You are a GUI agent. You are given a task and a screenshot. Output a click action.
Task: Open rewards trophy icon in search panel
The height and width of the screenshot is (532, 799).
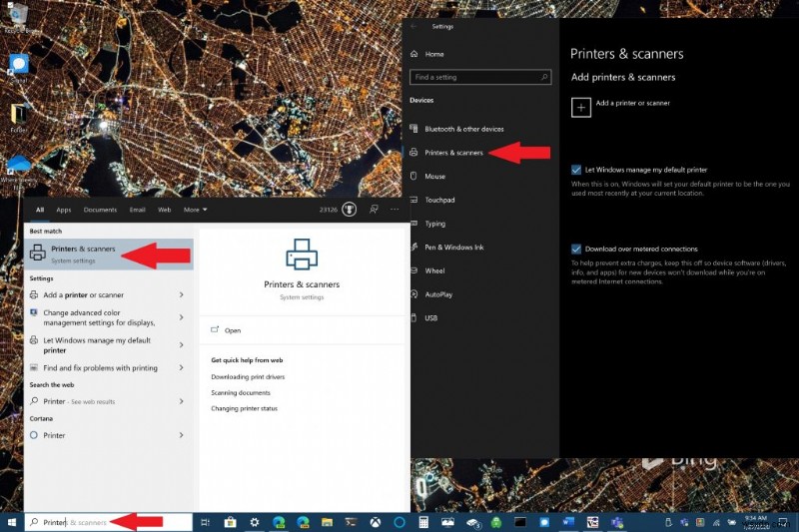[x=349, y=210]
